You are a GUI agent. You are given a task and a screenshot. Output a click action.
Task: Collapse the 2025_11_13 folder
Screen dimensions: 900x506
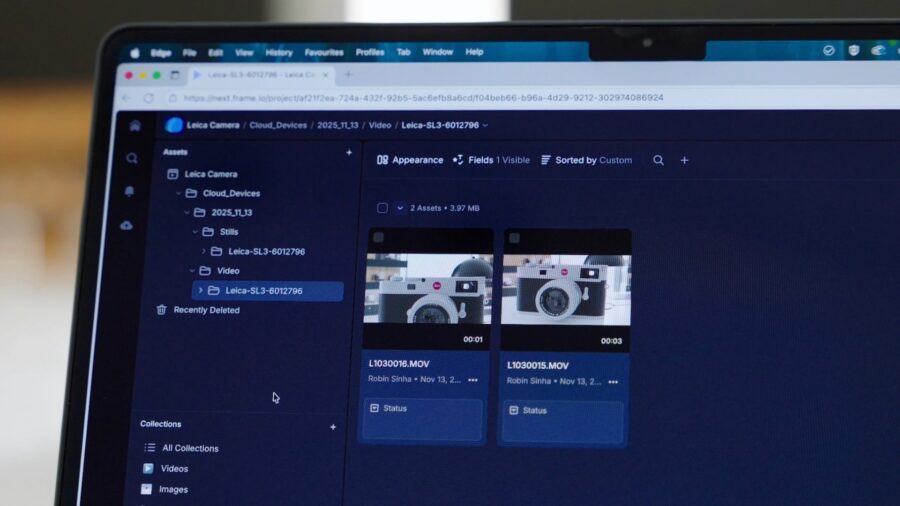pos(187,212)
